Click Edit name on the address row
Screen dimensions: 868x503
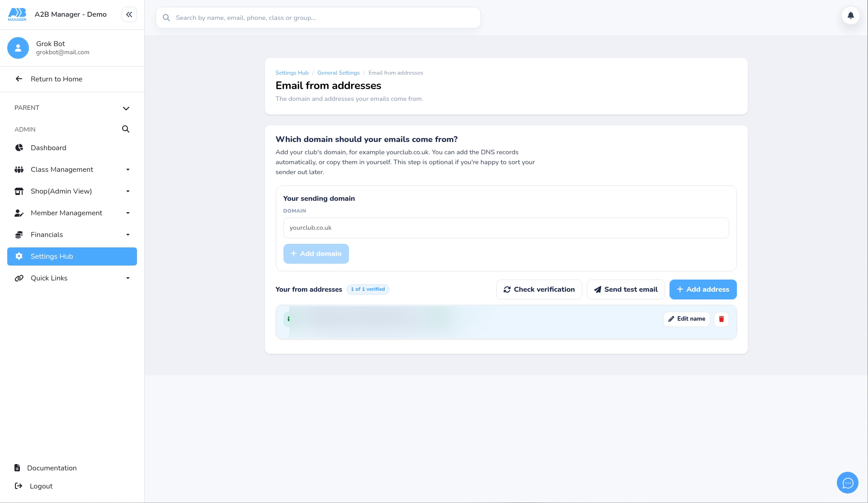pyautogui.click(x=686, y=319)
